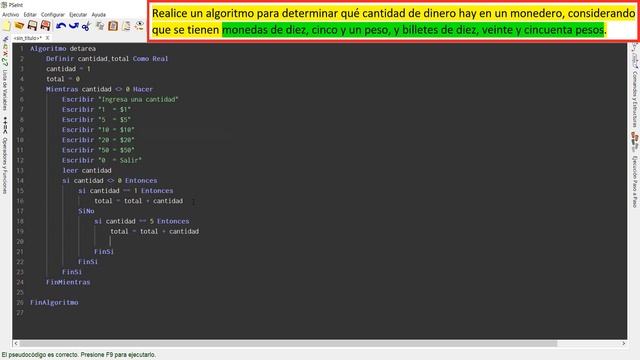
Task: Open the Editar menu
Action: click(x=30, y=15)
